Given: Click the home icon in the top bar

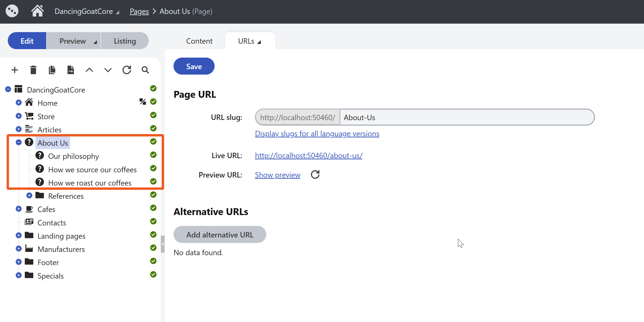Looking at the screenshot, I should pyautogui.click(x=37, y=11).
